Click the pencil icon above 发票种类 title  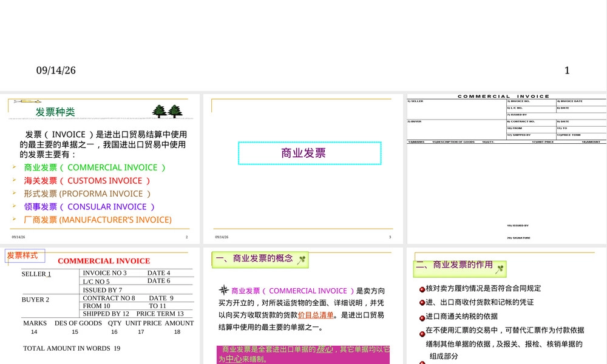[27, 101]
